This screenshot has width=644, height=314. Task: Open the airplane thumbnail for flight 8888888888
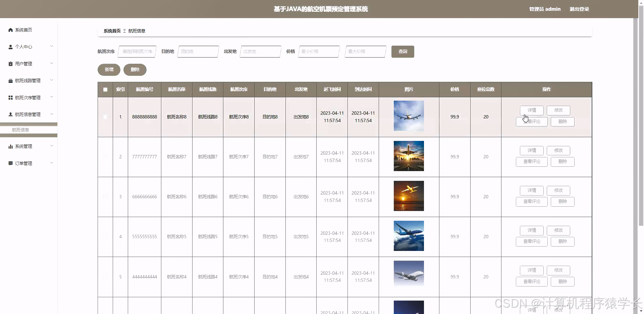(x=409, y=116)
